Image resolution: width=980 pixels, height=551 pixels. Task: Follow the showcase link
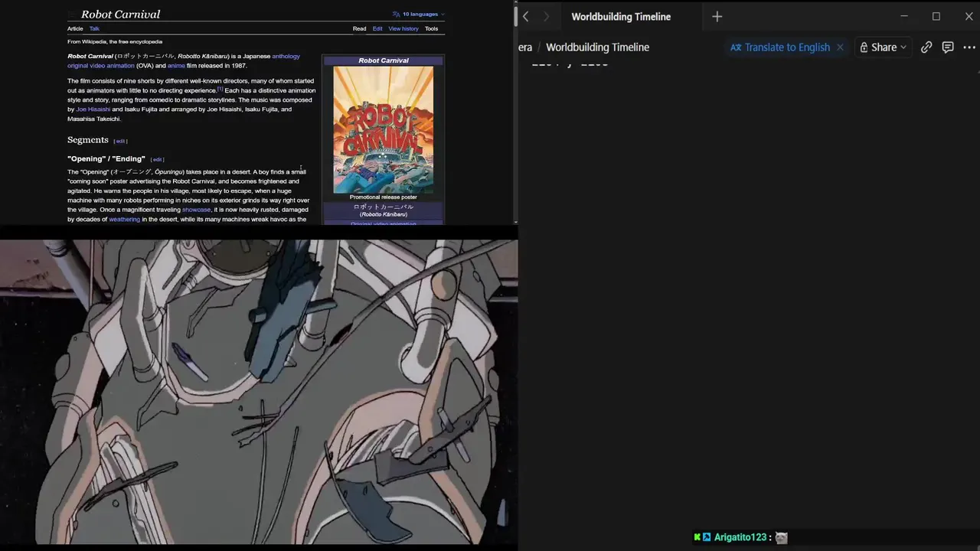(196, 210)
